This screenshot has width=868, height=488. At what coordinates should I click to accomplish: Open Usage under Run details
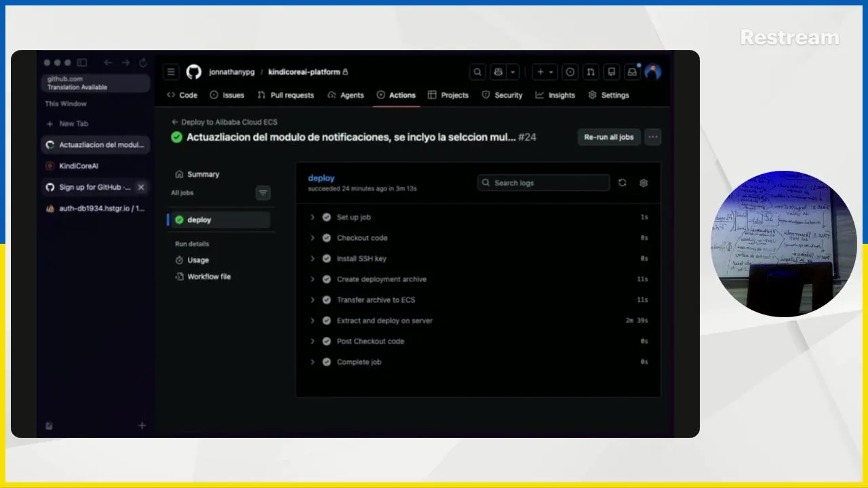192,260
